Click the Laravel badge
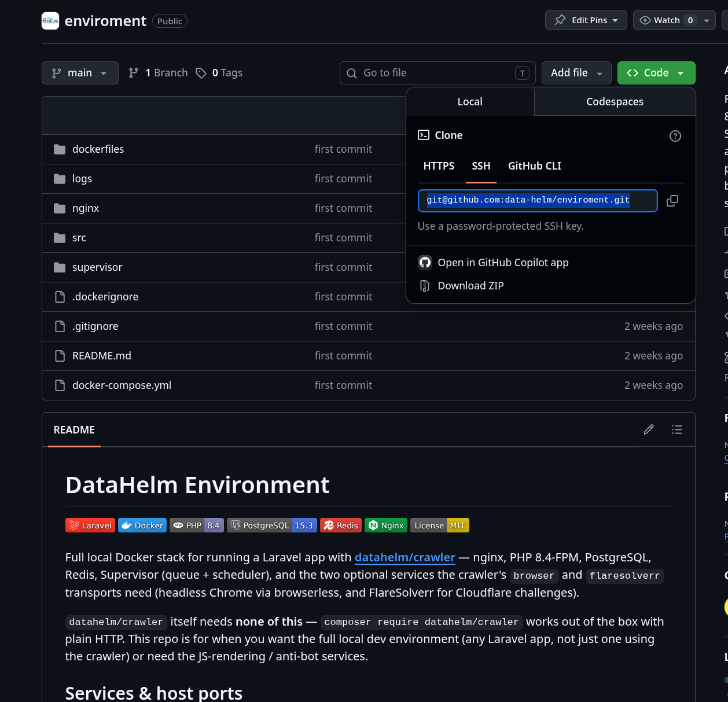Viewport: 728px width, 702px height. point(90,525)
